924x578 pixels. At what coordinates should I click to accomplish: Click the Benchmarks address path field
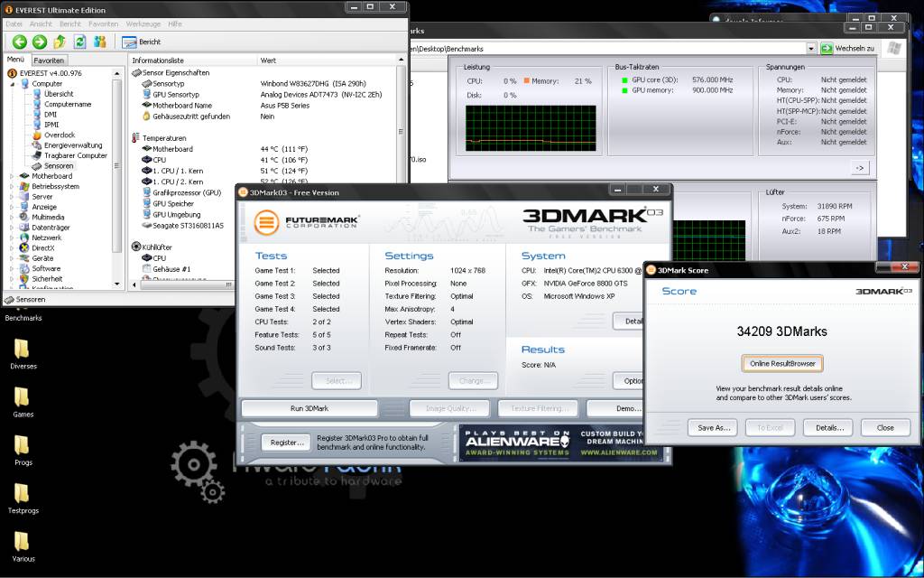pos(607,49)
